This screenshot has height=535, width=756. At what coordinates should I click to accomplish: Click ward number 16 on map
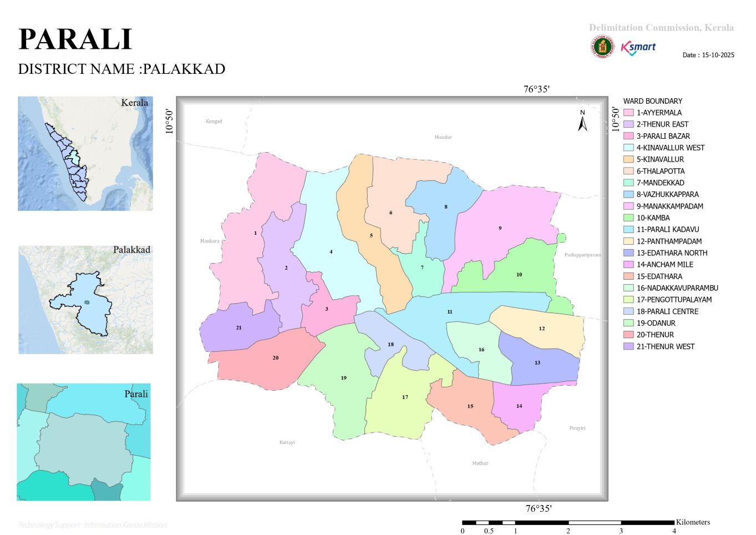[x=481, y=350]
